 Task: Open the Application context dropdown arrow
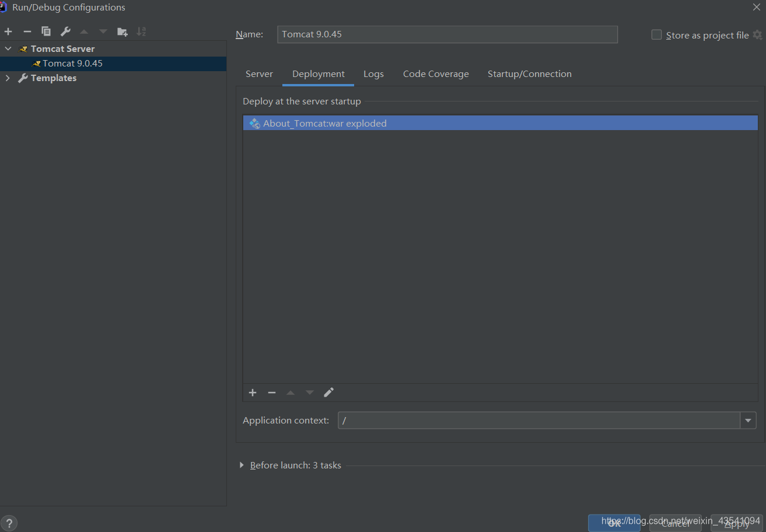[x=748, y=420]
